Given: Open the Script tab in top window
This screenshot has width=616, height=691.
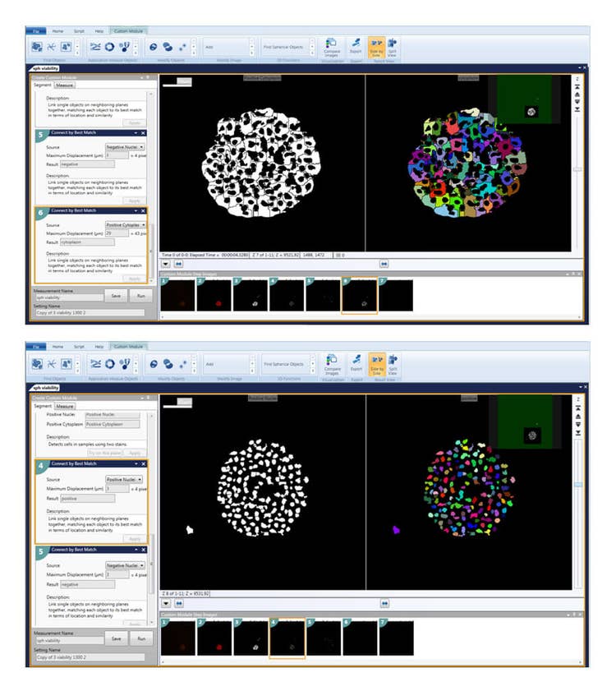Looking at the screenshot, I should 80,30.
